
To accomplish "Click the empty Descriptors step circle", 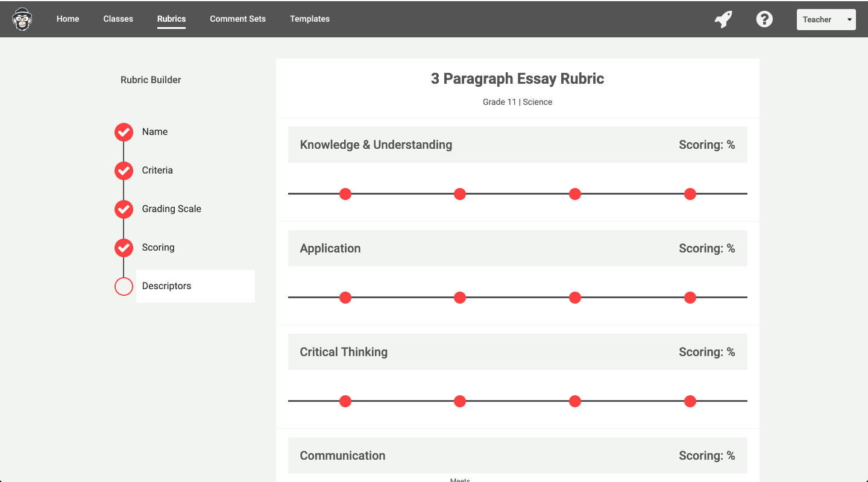I will click(124, 286).
